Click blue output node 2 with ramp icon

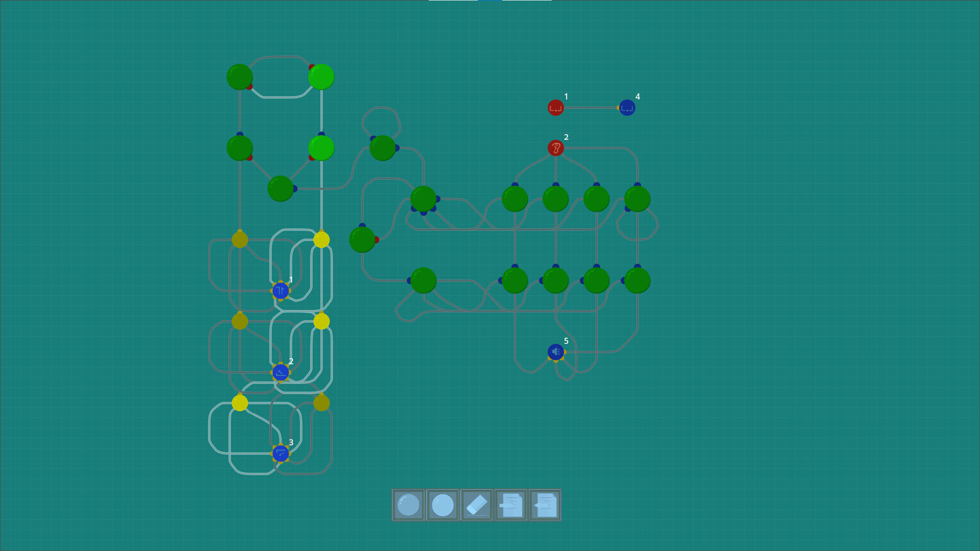click(280, 372)
